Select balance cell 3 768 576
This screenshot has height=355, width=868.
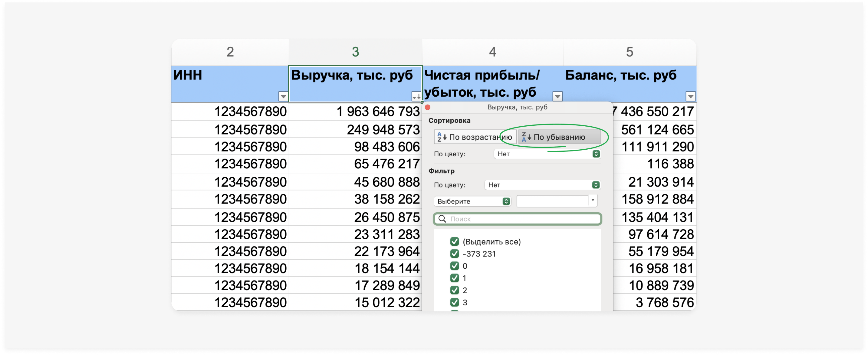[655, 302]
